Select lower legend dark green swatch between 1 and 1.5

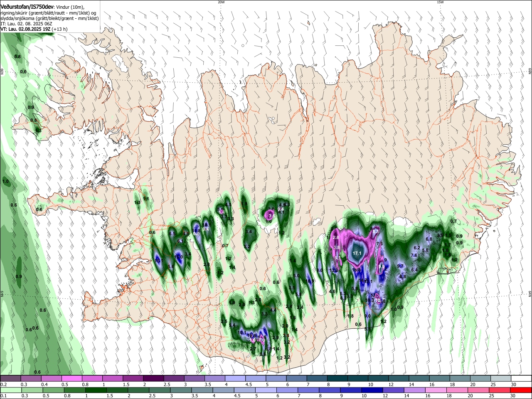pyautogui.click(x=97, y=390)
